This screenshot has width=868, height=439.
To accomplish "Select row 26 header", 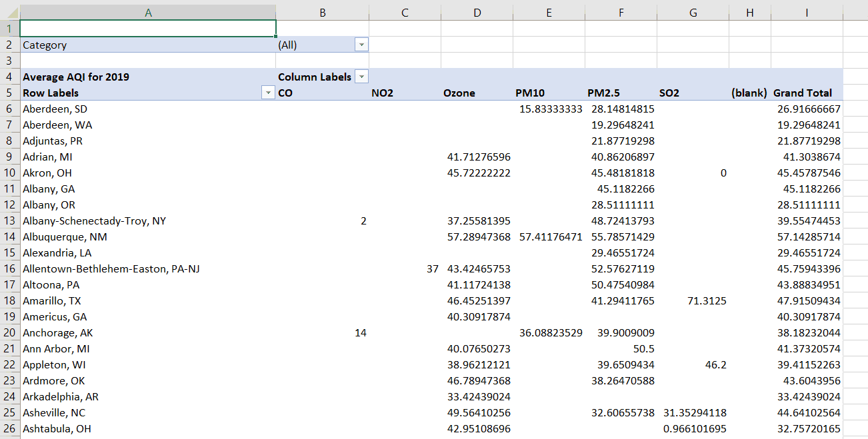I will point(9,428).
